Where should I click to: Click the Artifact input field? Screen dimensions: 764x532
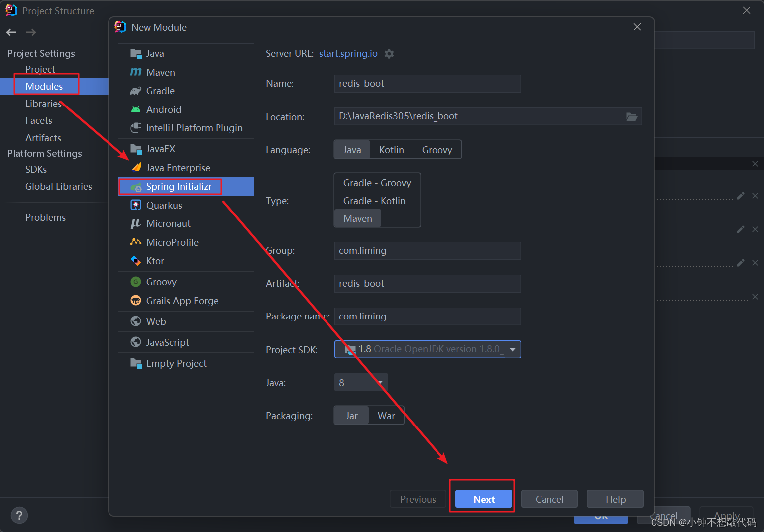coord(428,284)
